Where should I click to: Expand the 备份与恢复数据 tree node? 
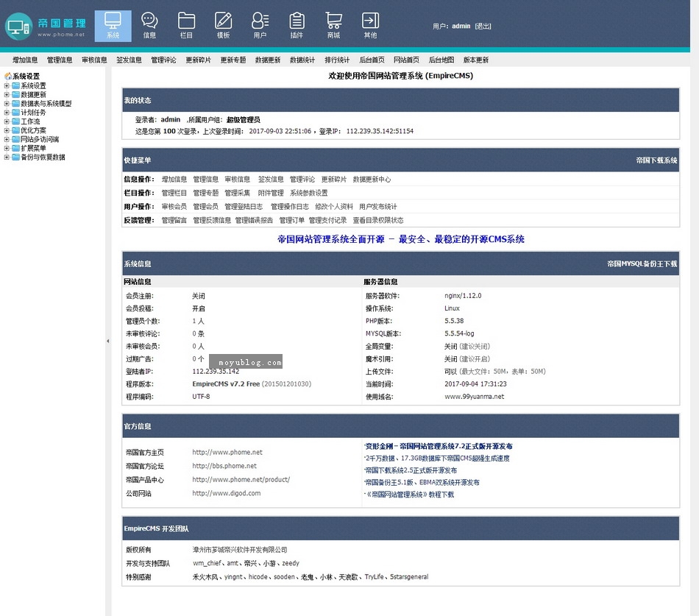(x=7, y=157)
